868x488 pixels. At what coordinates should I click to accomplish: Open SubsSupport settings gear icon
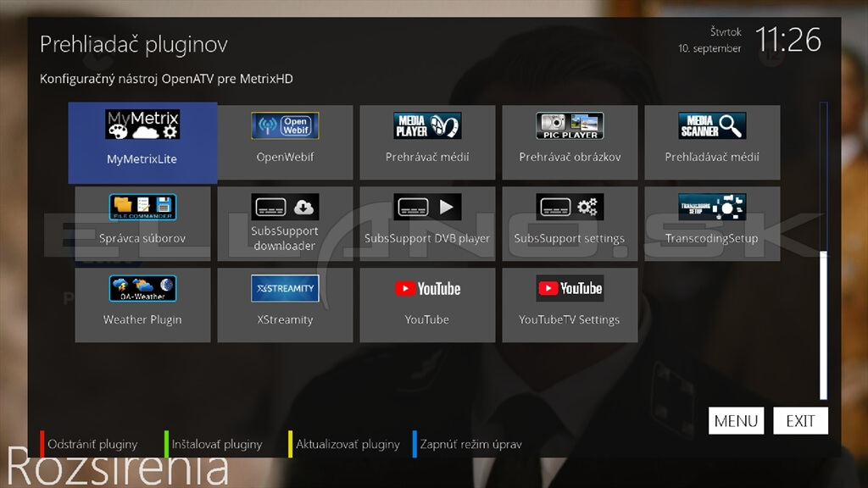coord(570,207)
